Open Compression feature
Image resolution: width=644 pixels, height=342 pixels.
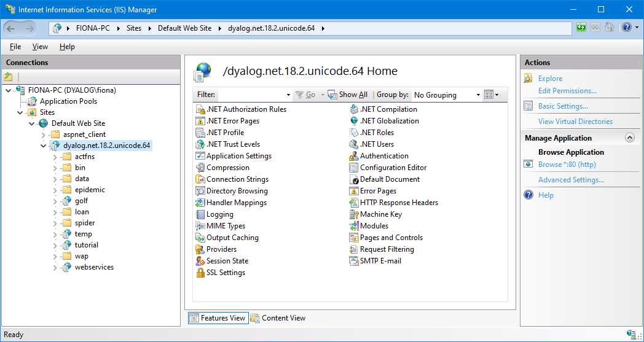click(222, 168)
